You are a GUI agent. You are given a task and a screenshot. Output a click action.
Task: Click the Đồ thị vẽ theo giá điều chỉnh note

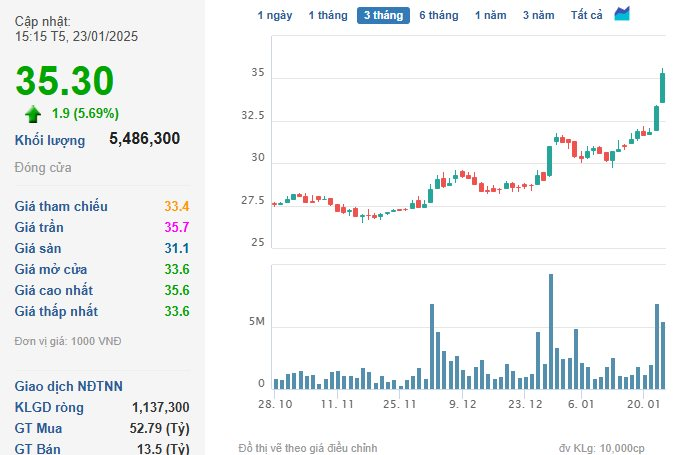(308, 448)
